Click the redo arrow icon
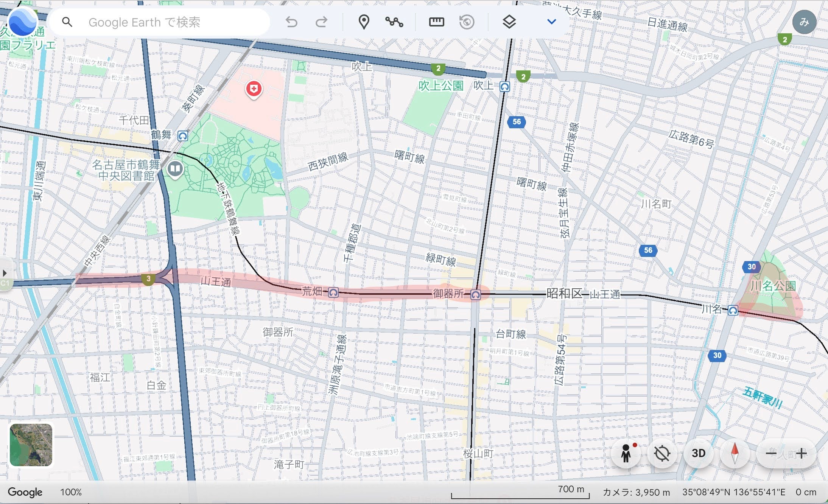This screenshot has height=504, width=828. click(x=322, y=22)
